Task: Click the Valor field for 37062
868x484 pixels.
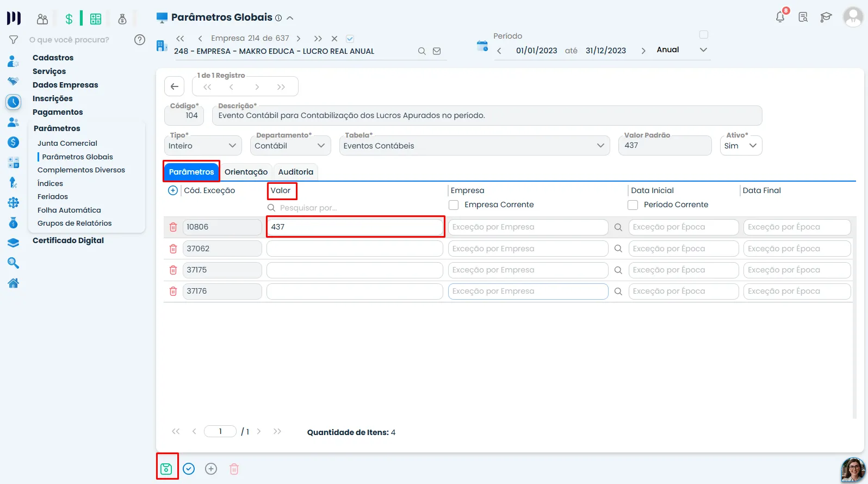Action: coord(355,249)
